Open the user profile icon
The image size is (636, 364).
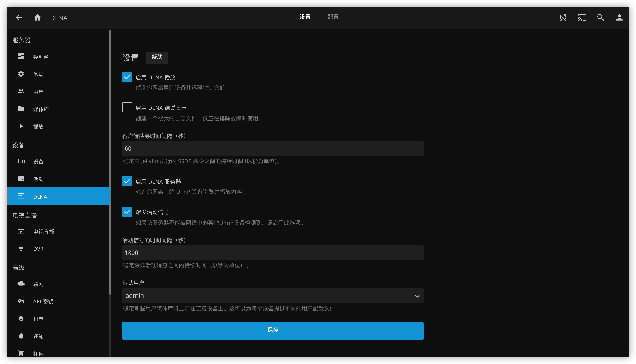click(619, 17)
